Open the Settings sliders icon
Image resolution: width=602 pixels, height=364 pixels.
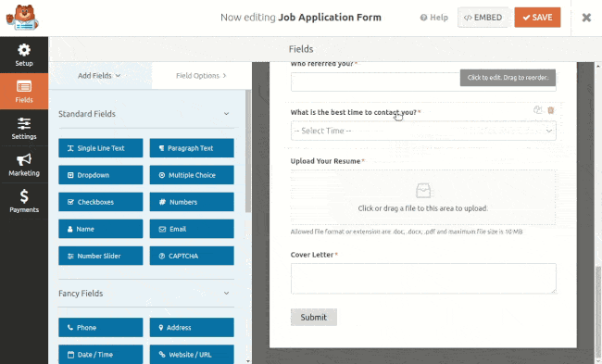click(24, 123)
